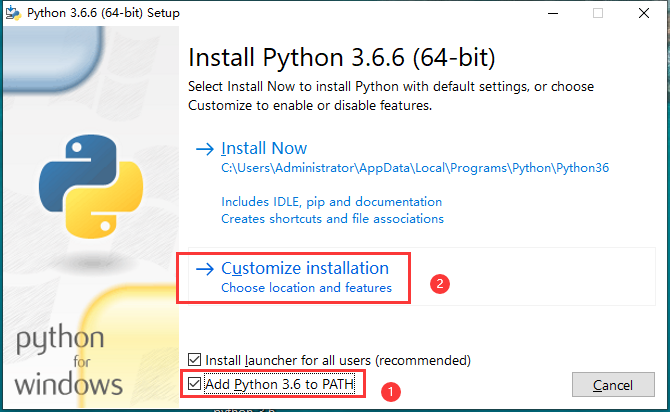
Task: Close the Python Setup window
Action: [644, 13]
